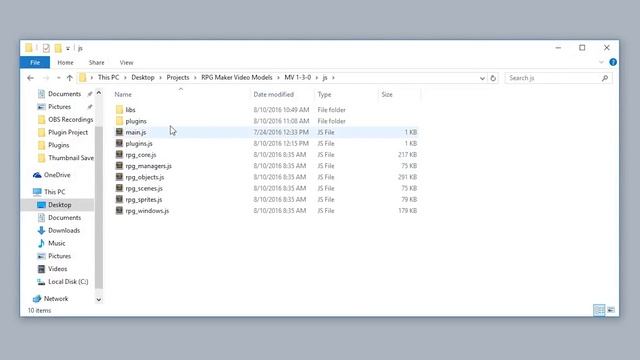Select Network in the navigation pane
Screen dimensions: 640x360
click(56, 299)
